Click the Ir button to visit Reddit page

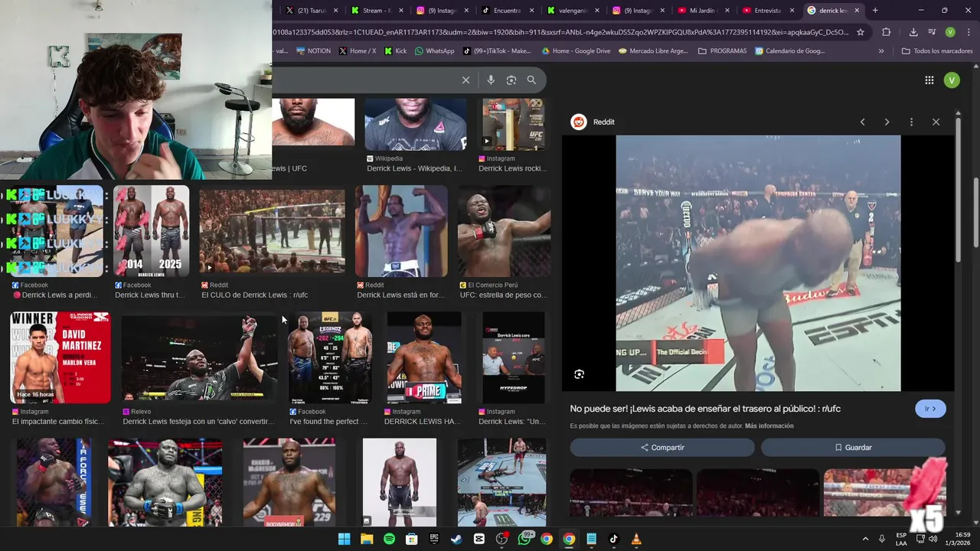coord(930,409)
